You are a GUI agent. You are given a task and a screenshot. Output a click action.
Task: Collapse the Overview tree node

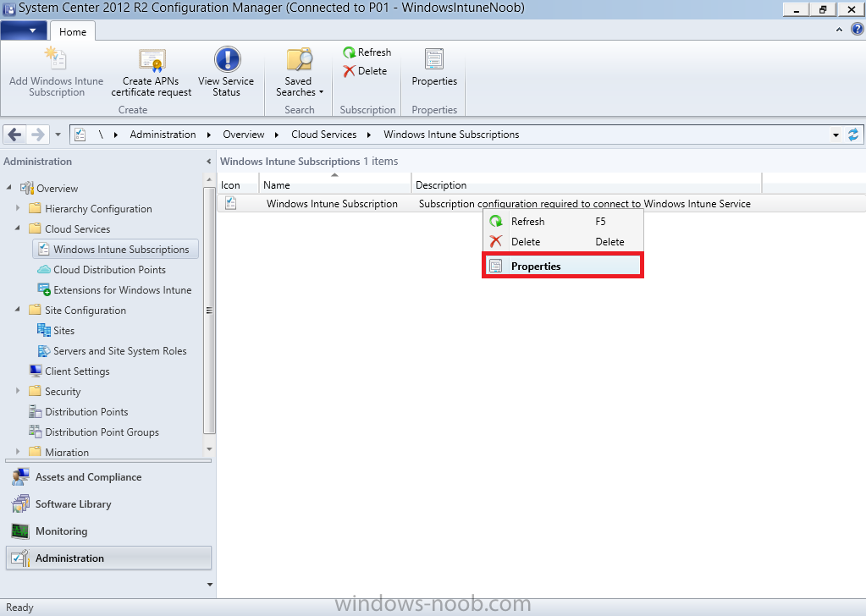(9, 188)
